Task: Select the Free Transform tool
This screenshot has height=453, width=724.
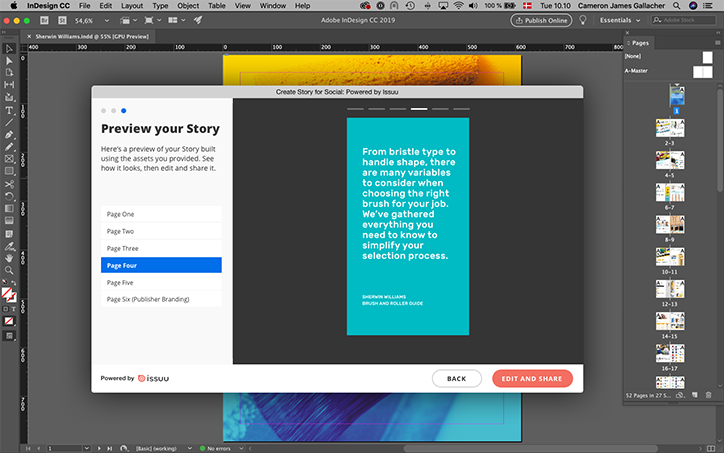Action: pos(9,196)
